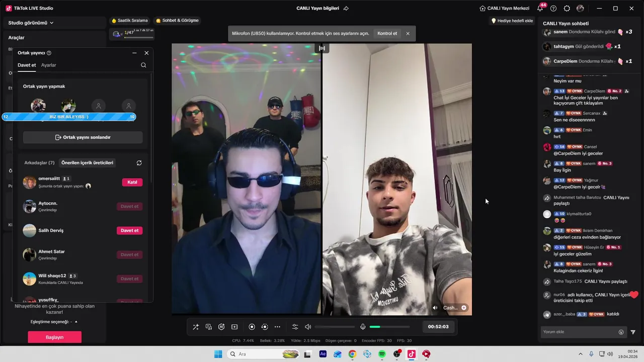
Task: Switch to the Ayarlar tab
Action: tap(49, 65)
